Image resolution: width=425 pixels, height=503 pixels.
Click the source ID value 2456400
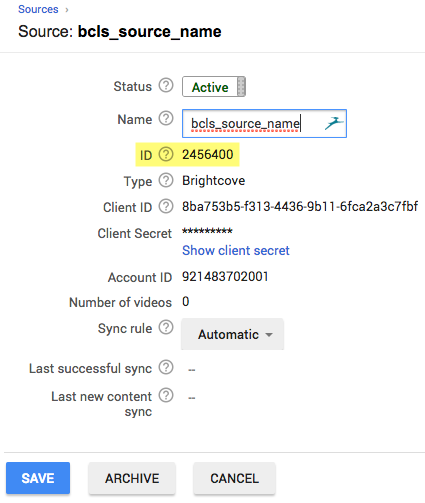207,154
